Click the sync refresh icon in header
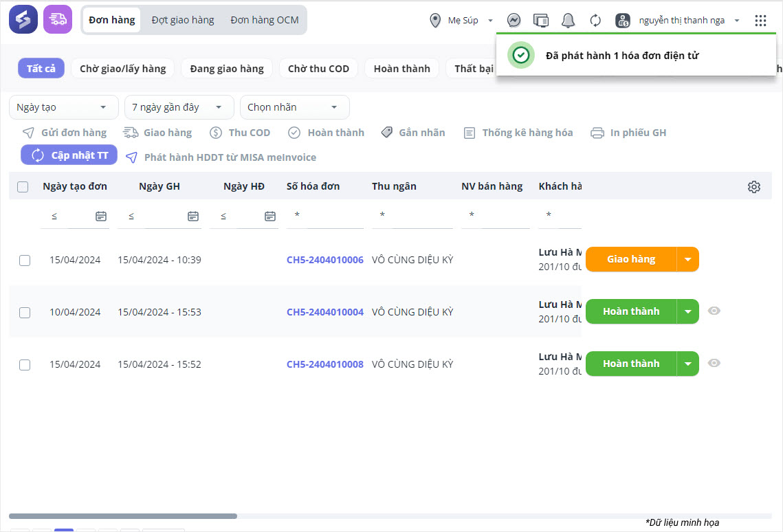783x532 pixels. click(x=595, y=21)
